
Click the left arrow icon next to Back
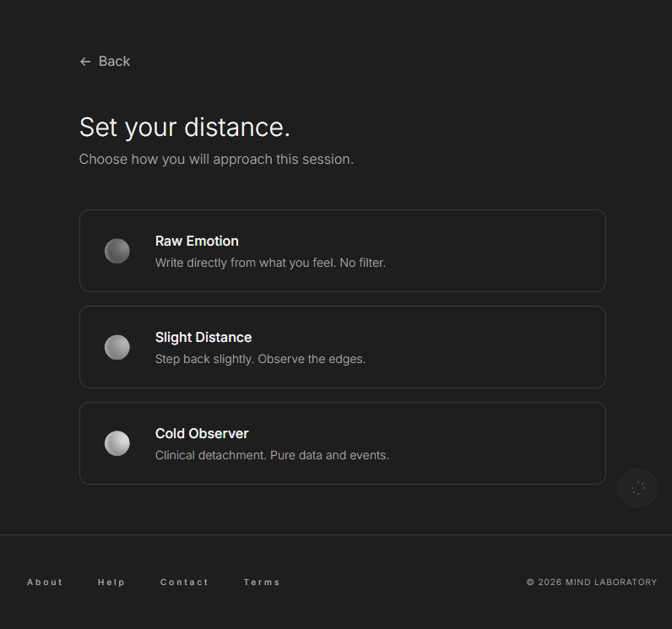85,62
